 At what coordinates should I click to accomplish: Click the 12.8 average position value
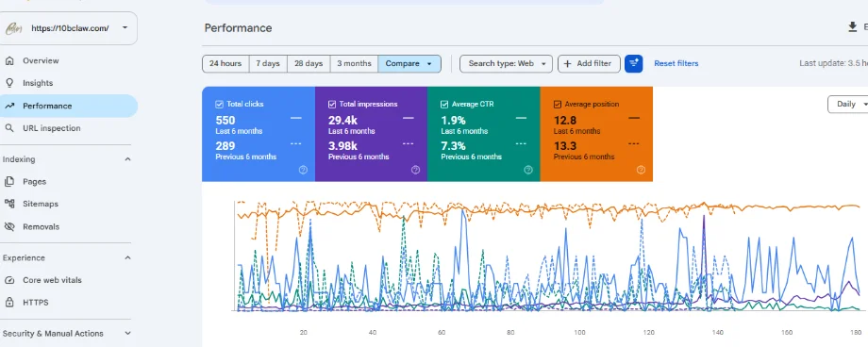(565, 121)
